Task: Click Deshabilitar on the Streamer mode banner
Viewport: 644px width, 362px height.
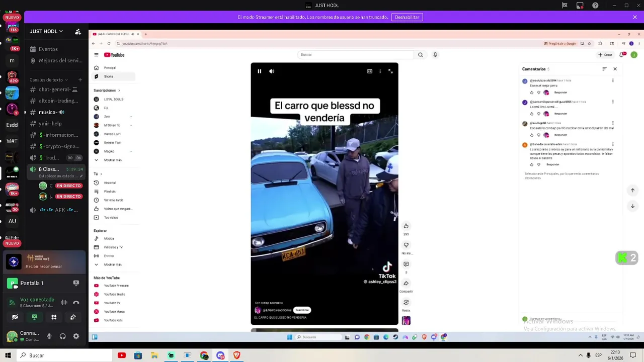Action: (407, 17)
